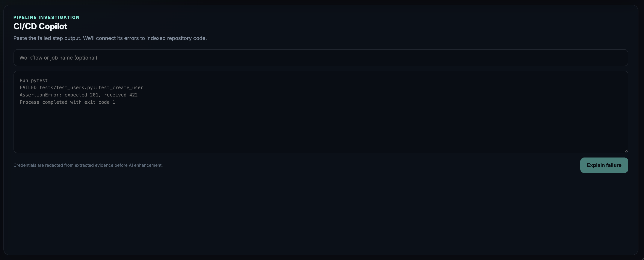This screenshot has width=644, height=260.
Task: Place cursor on the Run pytest line
Action: coord(34,80)
